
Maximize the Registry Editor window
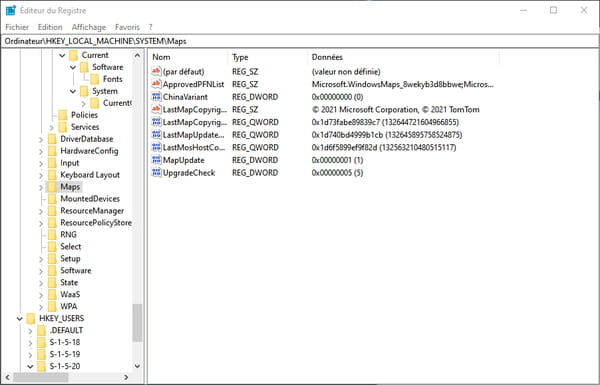(553, 10)
